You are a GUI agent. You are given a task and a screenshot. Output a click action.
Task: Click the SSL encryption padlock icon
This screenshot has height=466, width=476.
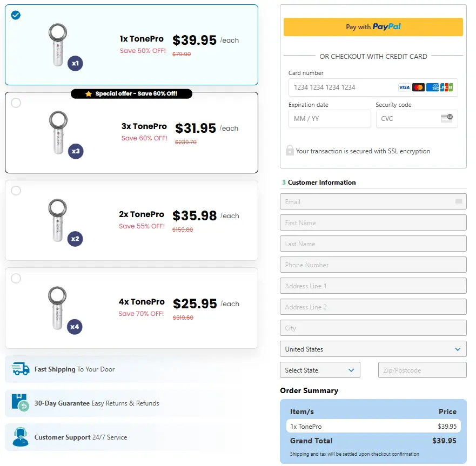click(x=290, y=151)
